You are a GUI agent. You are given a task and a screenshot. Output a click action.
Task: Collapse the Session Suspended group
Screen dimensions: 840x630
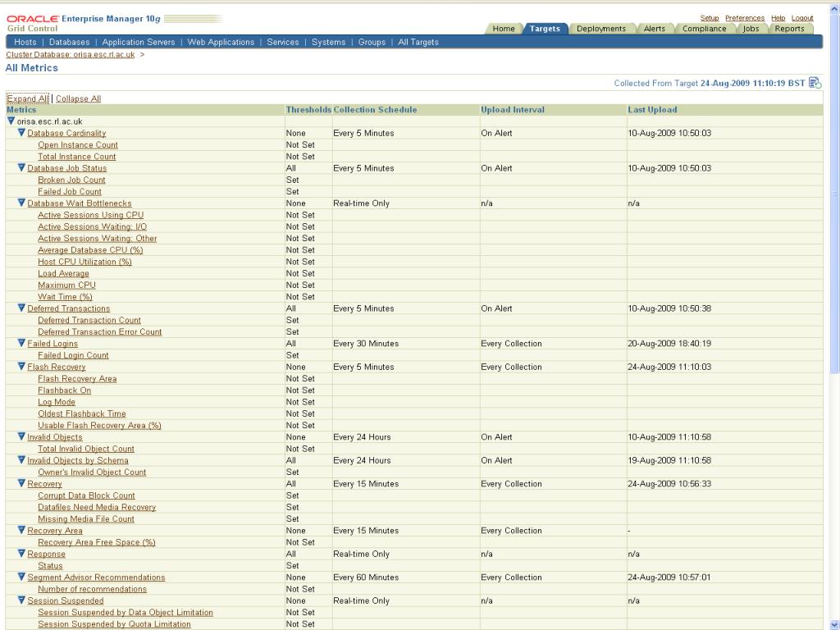click(x=21, y=600)
